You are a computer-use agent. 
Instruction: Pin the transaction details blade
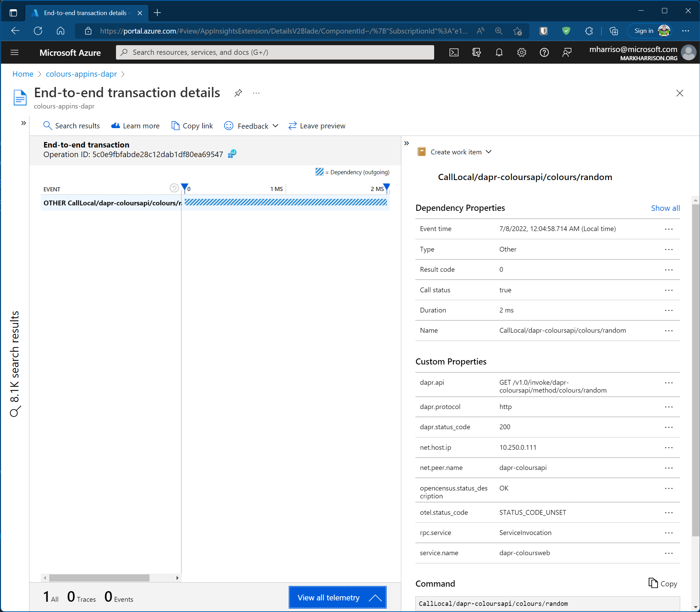238,93
